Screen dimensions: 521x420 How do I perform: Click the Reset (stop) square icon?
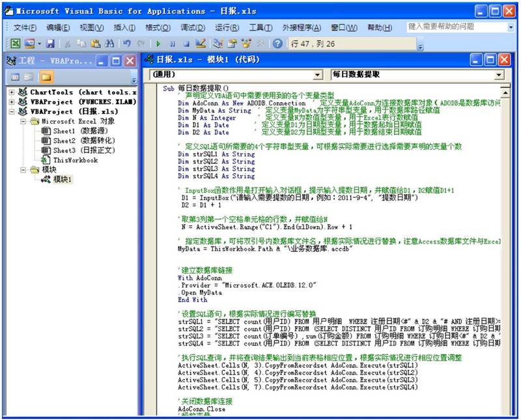click(186, 44)
